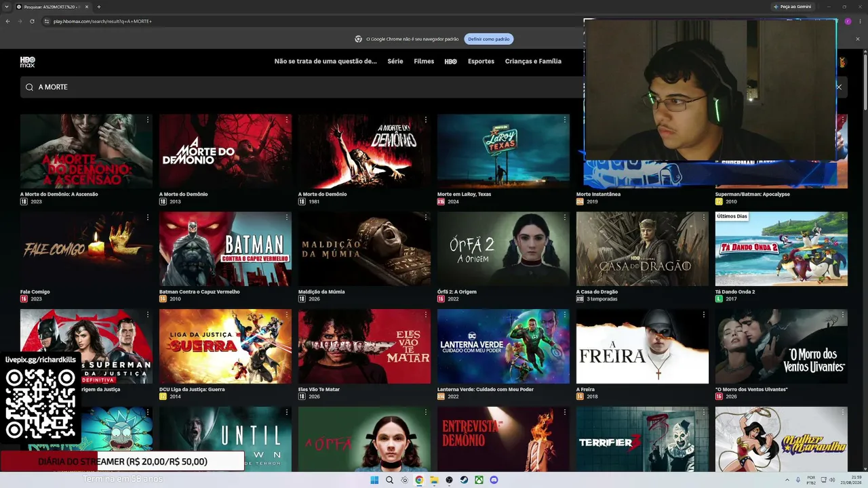This screenshot has height=488, width=868.
Task: Click the search magnifier icon beside A MORTE
Action: point(29,87)
